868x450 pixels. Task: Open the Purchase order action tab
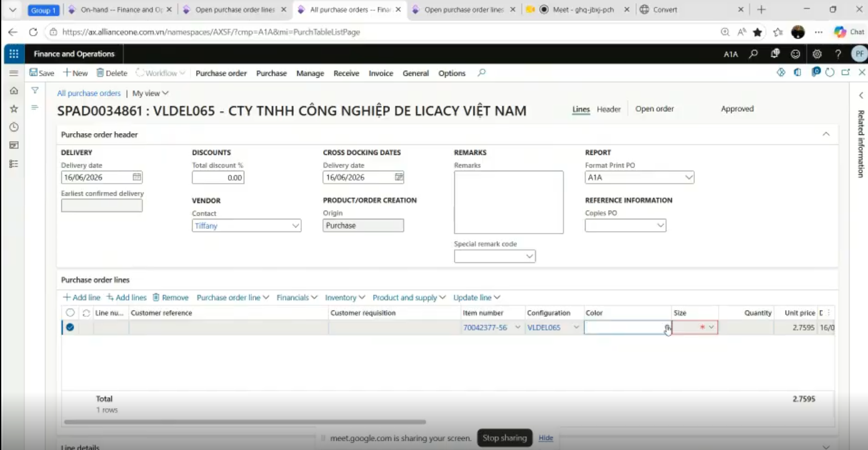[x=221, y=73]
